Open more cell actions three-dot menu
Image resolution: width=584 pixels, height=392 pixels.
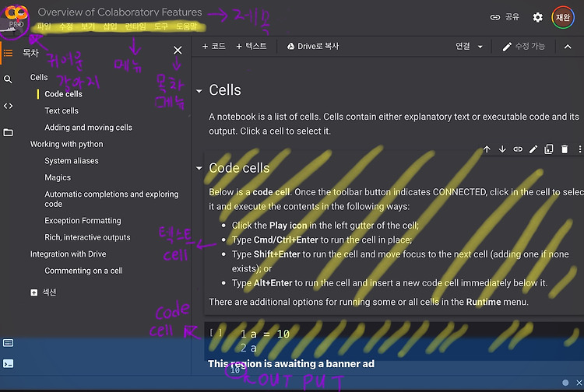point(579,149)
